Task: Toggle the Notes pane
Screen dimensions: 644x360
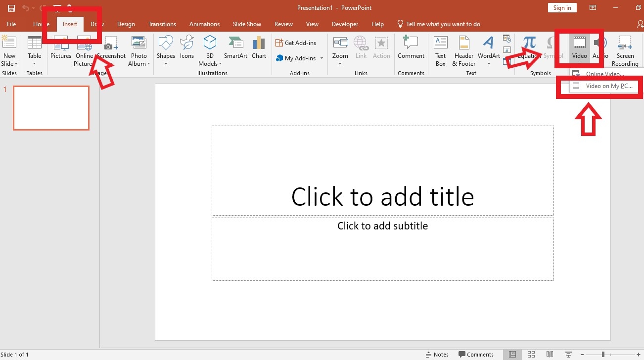Action: tap(437, 354)
